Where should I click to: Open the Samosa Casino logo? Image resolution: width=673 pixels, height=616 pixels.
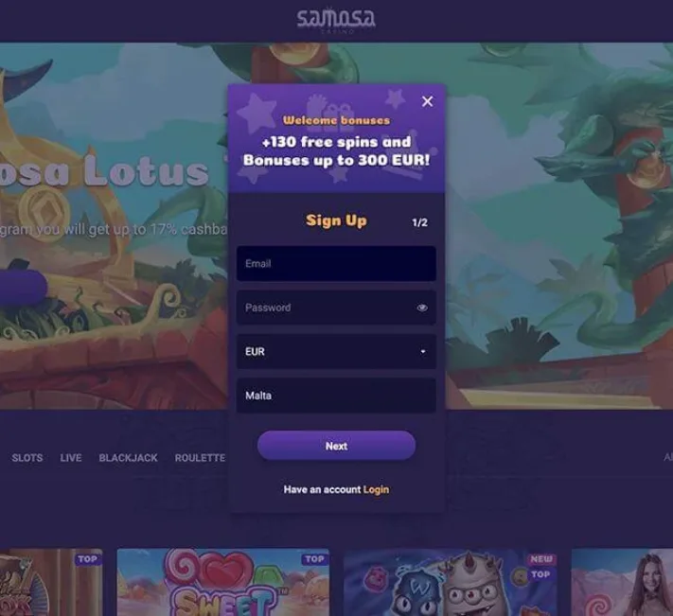336,19
